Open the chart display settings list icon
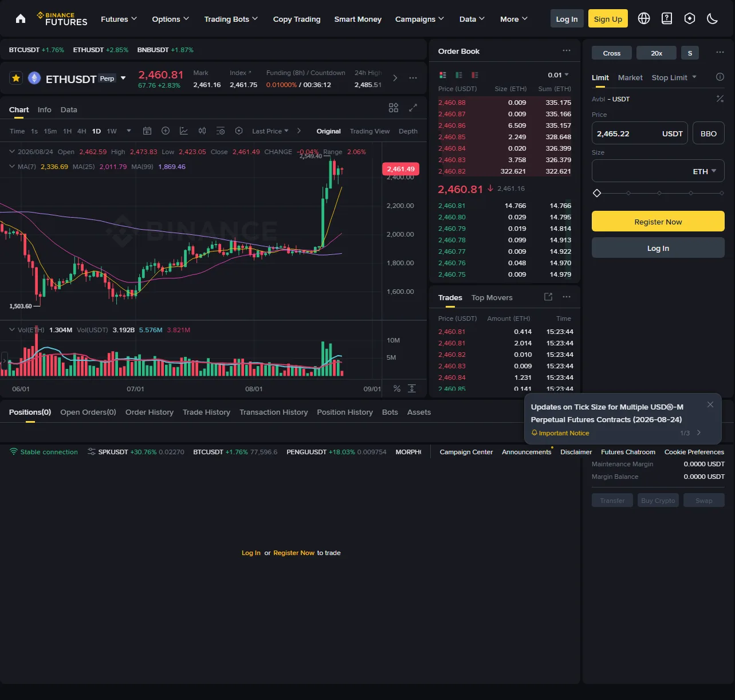The width and height of the screenshot is (735, 700). click(221, 131)
